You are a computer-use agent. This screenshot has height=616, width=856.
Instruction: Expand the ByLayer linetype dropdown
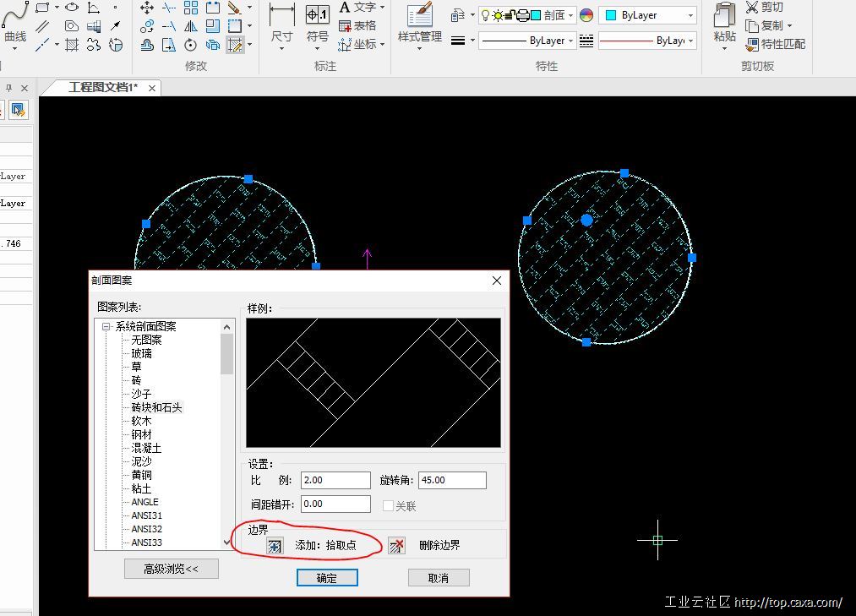pyautogui.click(x=571, y=41)
